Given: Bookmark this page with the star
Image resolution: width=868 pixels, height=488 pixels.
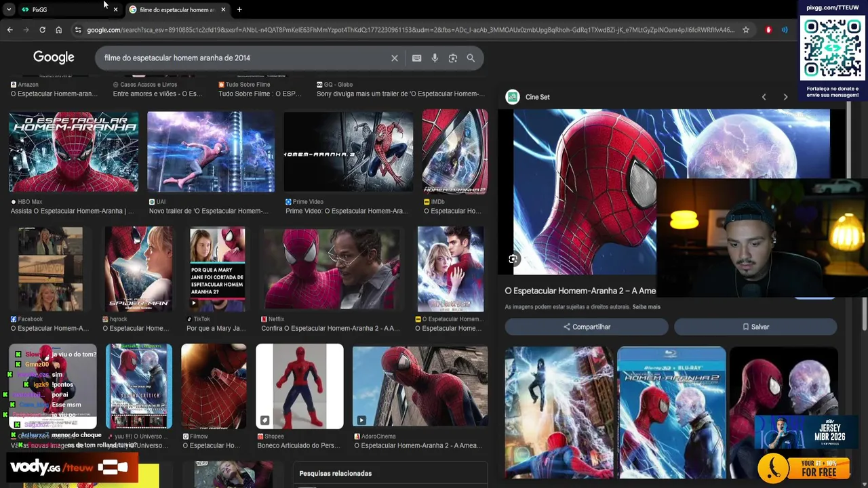Looking at the screenshot, I should (x=746, y=30).
